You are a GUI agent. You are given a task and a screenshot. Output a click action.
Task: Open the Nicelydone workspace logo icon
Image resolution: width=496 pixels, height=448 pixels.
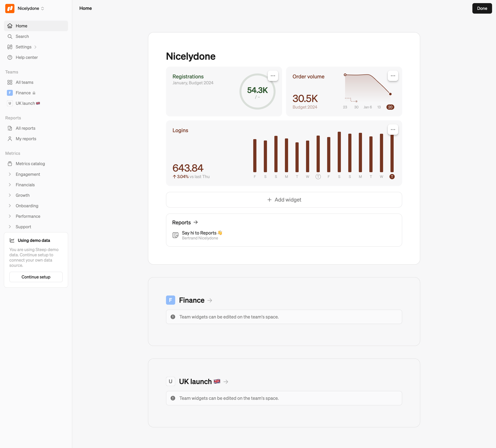click(10, 8)
